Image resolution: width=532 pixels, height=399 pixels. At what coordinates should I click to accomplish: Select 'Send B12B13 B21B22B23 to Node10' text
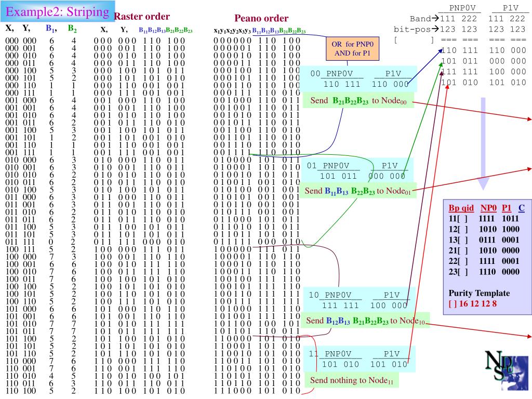tap(365, 321)
